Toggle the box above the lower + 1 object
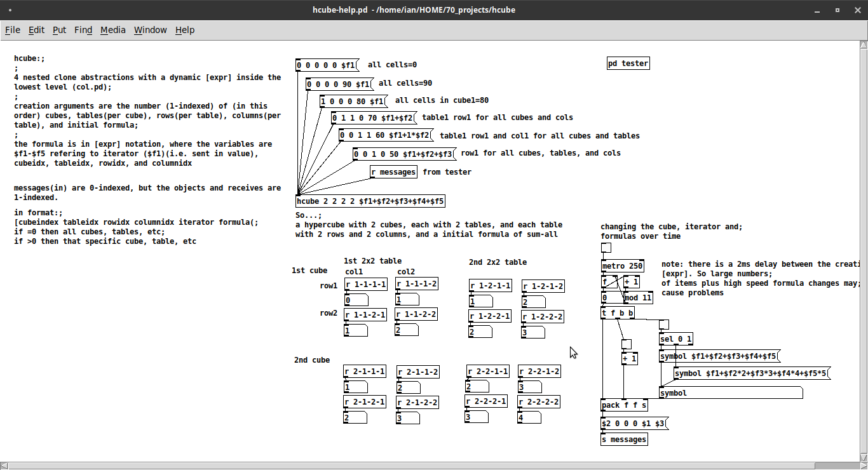 (627, 344)
